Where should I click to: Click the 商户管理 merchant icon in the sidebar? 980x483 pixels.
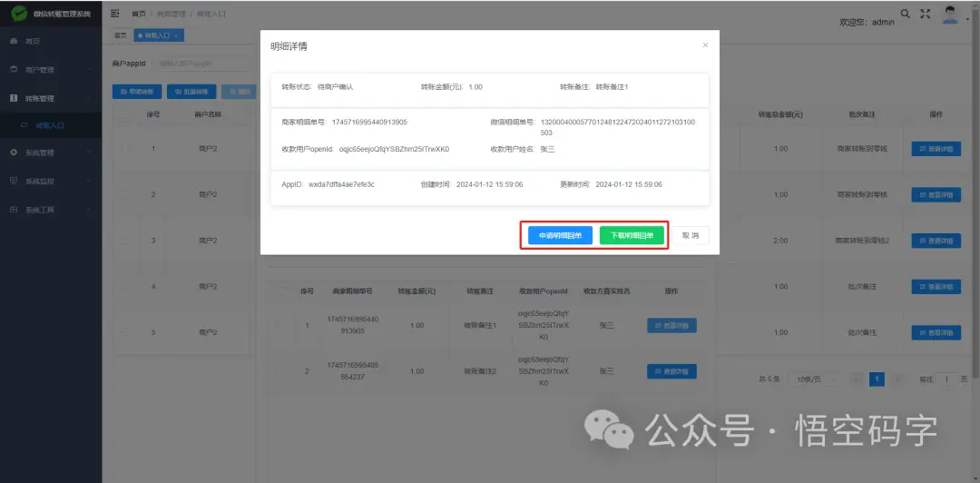tap(13, 70)
